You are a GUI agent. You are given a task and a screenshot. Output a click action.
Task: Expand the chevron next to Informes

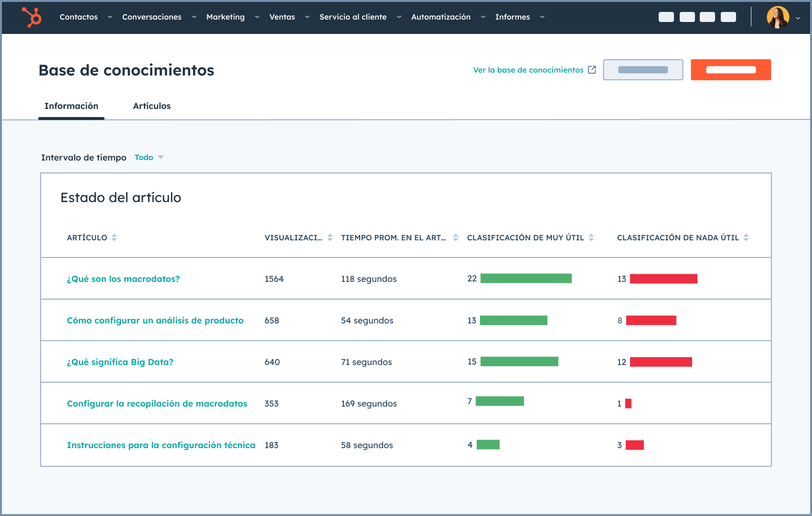coord(542,17)
